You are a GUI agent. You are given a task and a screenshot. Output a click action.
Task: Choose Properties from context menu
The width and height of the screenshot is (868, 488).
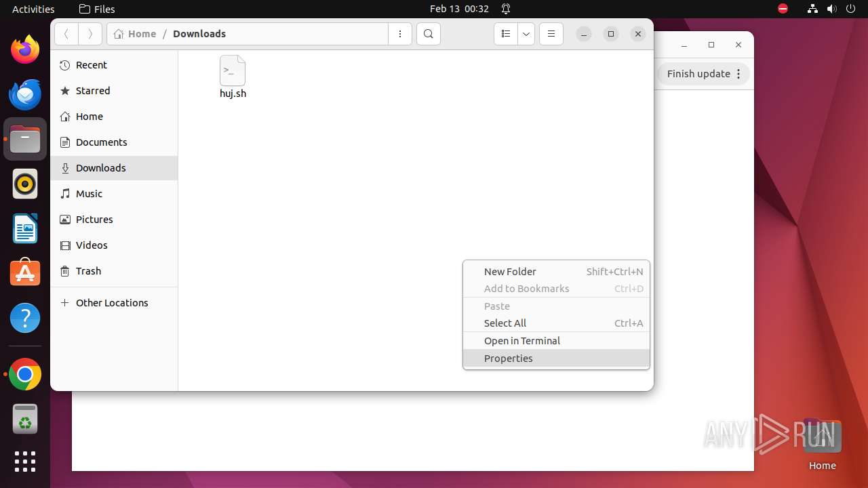coord(556,359)
